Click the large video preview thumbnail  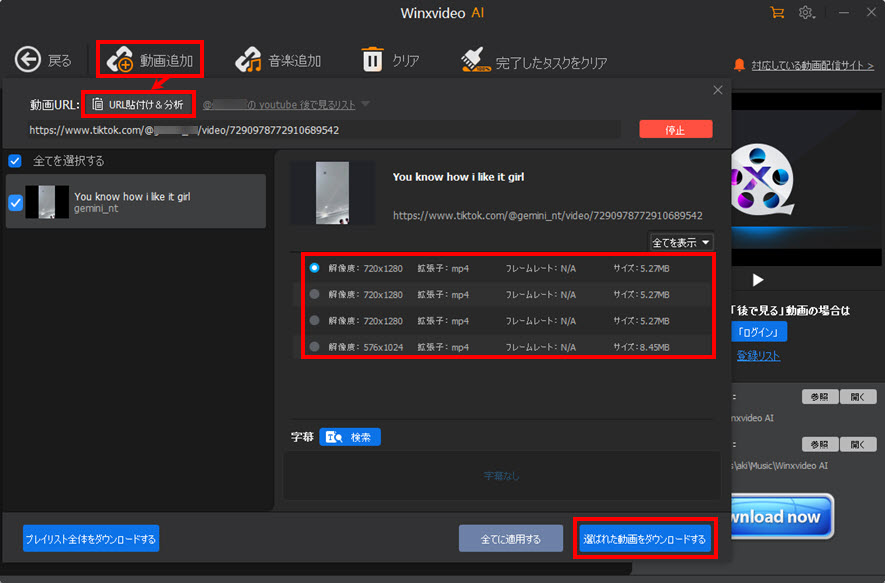pyautogui.click(x=332, y=193)
